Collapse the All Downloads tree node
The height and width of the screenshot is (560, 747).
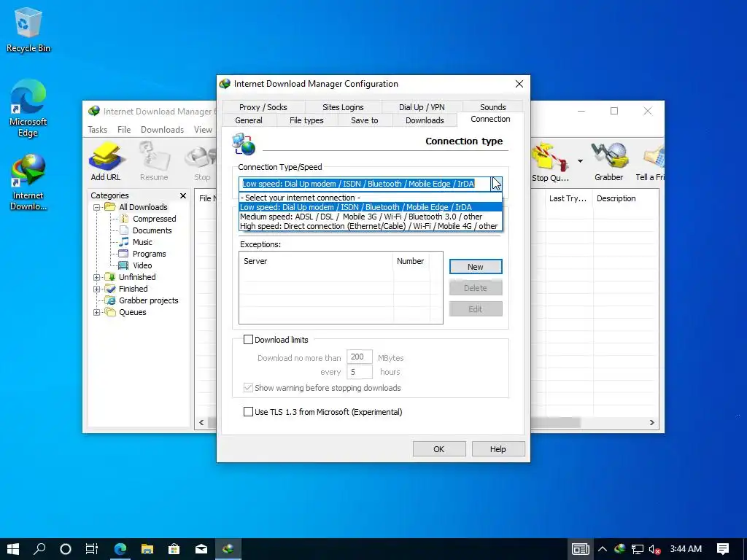pos(97,207)
